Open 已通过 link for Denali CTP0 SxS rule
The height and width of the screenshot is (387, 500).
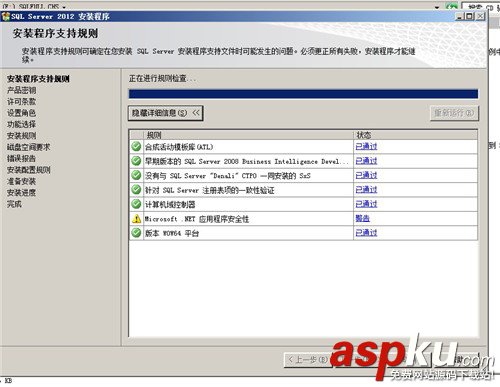click(x=366, y=175)
